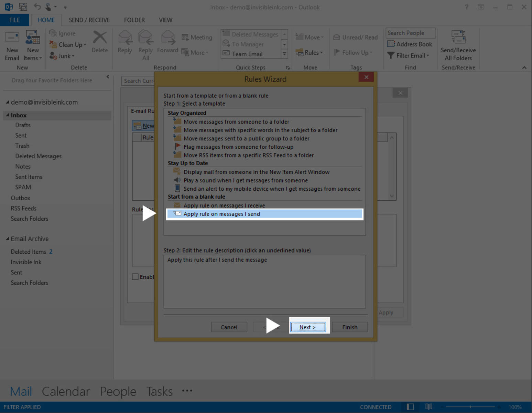Open the Address Book
Viewport: 532px width, 413px height.
(x=409, y=44)
